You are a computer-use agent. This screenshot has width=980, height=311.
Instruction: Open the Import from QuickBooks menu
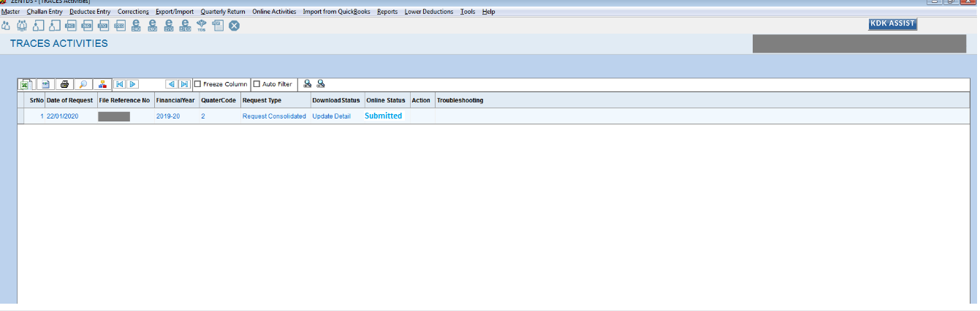pos(337,12)
